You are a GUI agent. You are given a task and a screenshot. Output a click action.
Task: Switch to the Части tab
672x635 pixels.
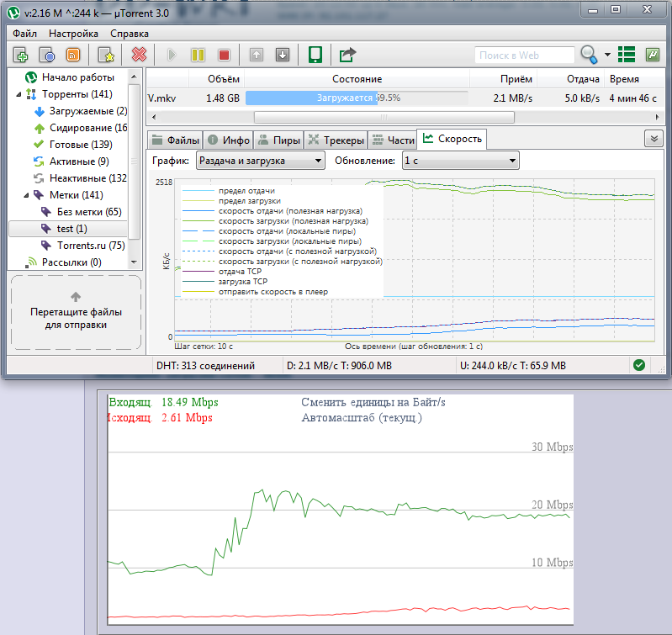[x=393, y=140]
